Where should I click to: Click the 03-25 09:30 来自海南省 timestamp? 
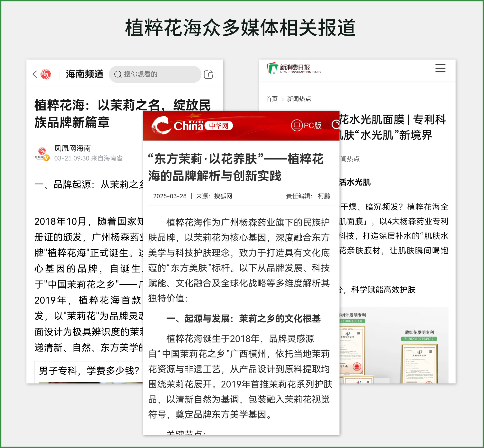click(x=88, y=158)
